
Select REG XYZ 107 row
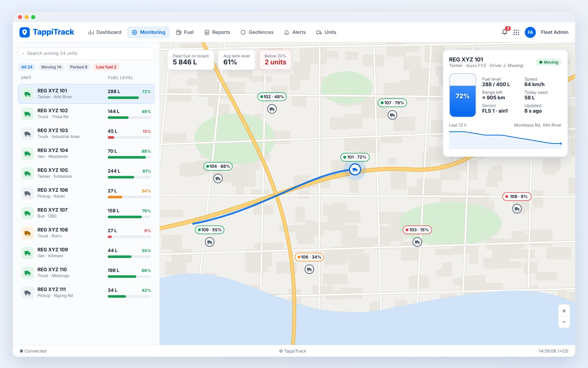[x=86, y=213]
